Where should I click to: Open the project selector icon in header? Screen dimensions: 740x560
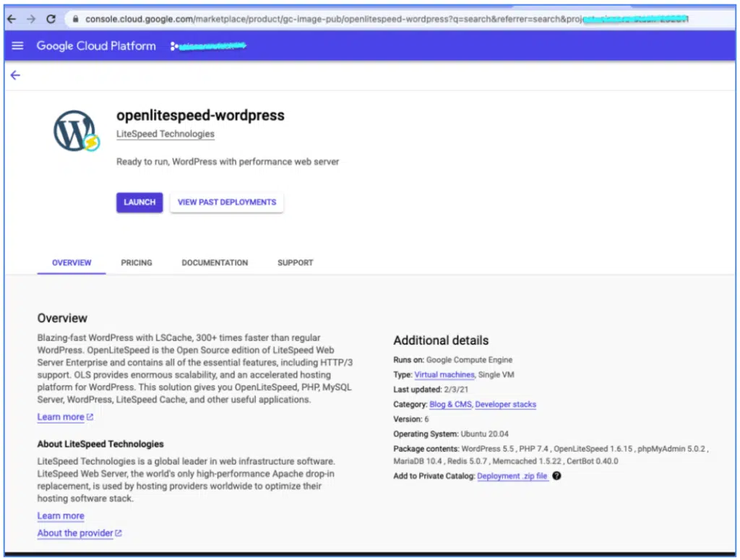[x=174, y=46]
